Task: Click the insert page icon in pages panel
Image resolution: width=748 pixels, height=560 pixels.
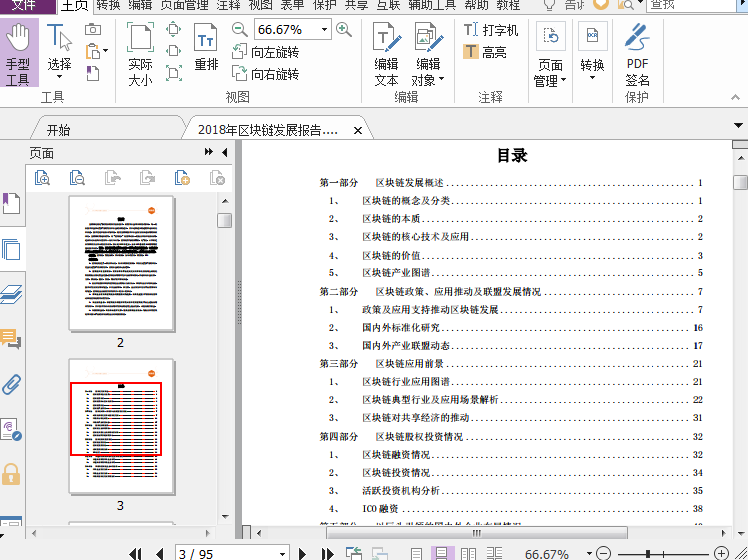Action: pos(182,178)
